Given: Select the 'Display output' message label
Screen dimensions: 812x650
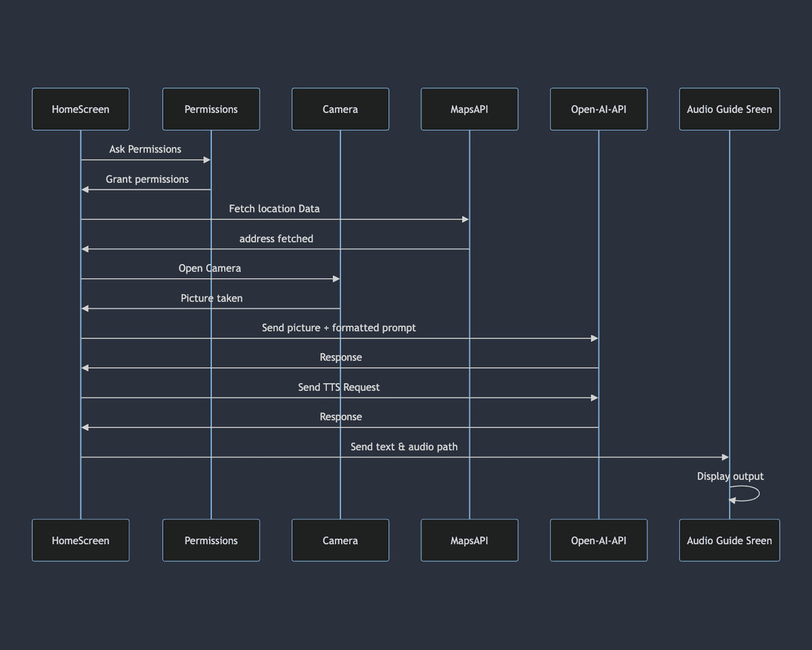Looking at the screenshot, I should tap(730, 476).
